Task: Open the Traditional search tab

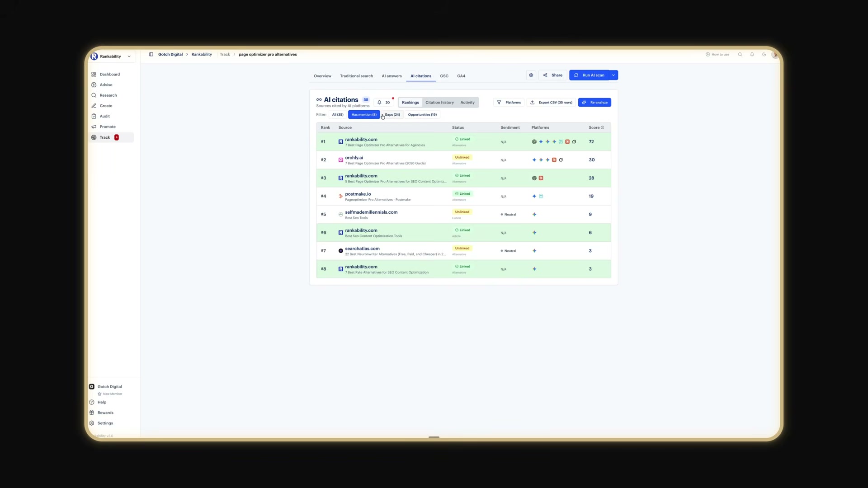Action: 356,76
